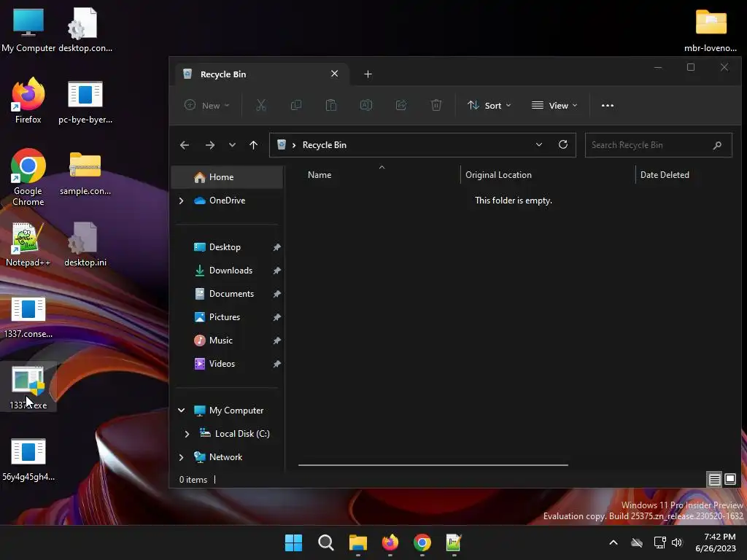The image size is (747, 560).
Task: Click the horizontal scrollbar in file list
Action: pyautogui.click(x=433, y=464)
